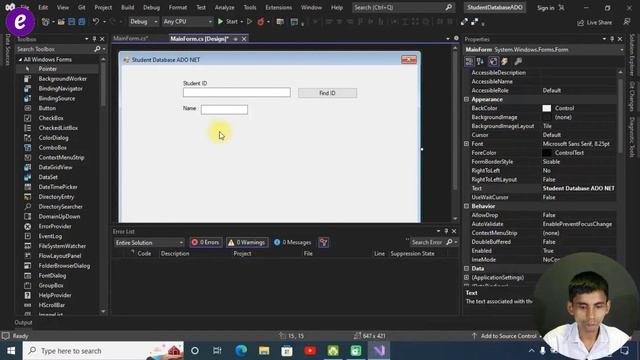Click Sign in at top right
The image size is (640, 360).
point(545,8)
